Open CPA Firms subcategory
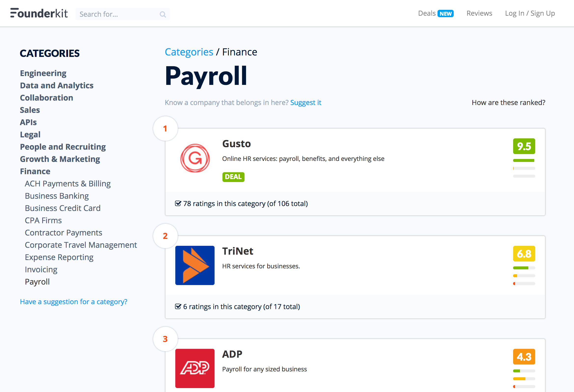 coord(43,221)
